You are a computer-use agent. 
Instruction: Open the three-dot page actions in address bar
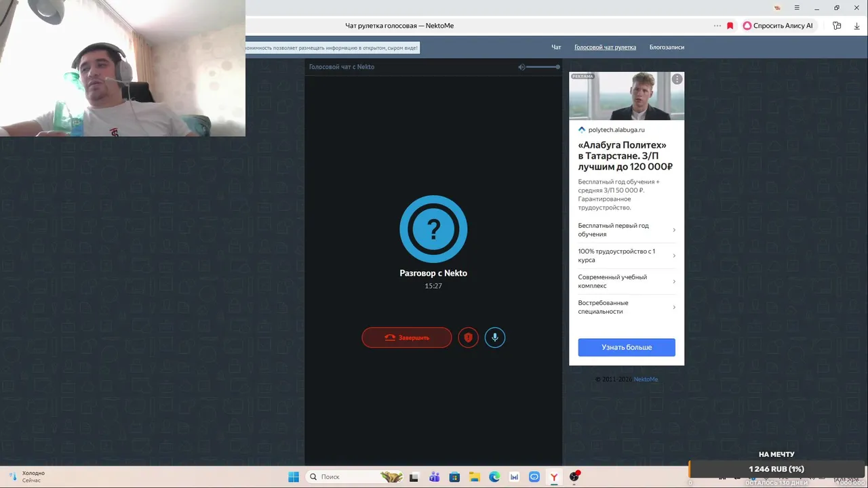coord(717,26)
